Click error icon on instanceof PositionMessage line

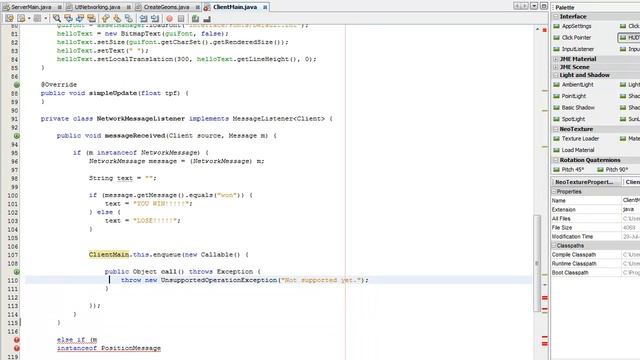click(x=16, y=348)
